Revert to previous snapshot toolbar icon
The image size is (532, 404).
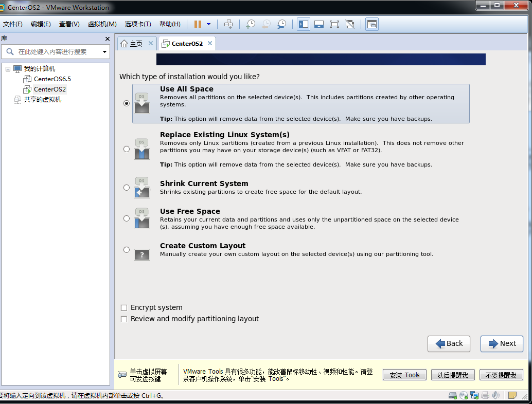267,24
